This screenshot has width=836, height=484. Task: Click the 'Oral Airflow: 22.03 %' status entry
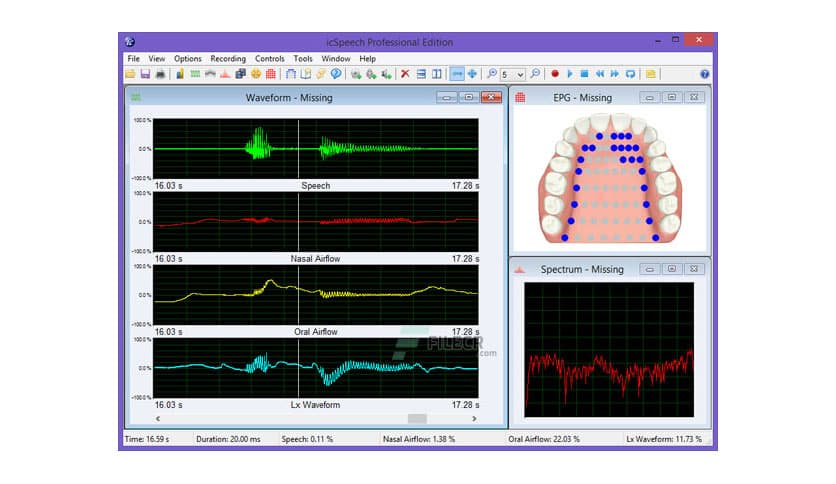(544, 439)
